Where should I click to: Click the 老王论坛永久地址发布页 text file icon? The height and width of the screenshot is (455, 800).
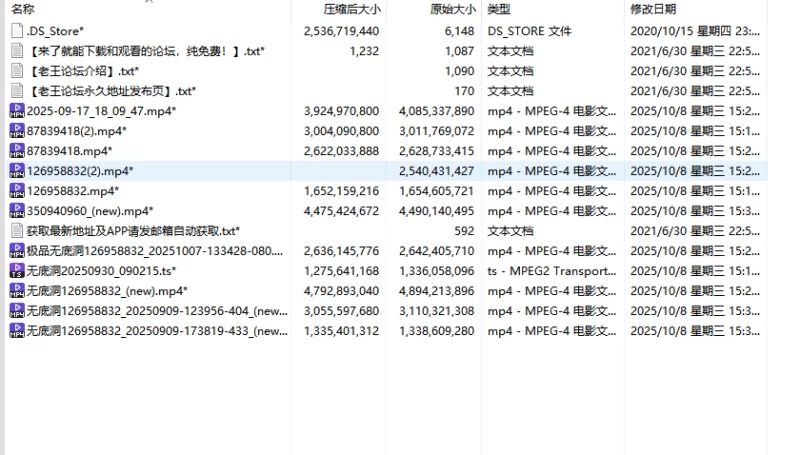click(x=16, y=91)
